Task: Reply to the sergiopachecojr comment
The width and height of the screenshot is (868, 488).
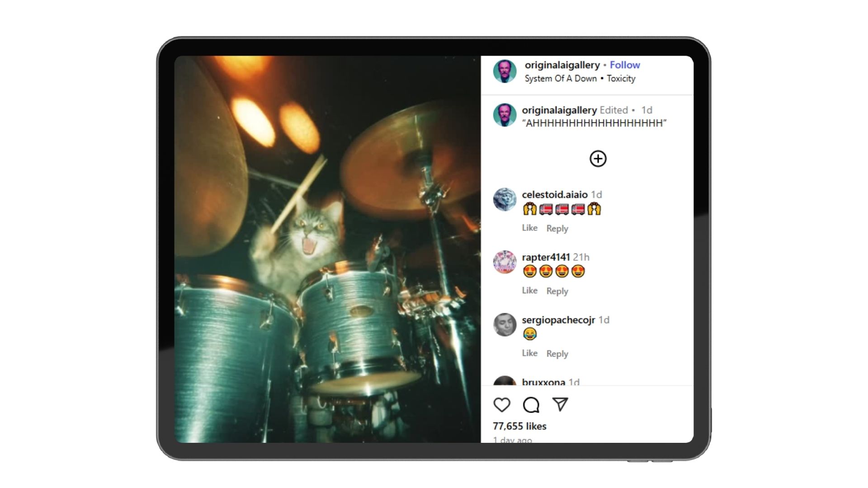Action: (557, 354)
